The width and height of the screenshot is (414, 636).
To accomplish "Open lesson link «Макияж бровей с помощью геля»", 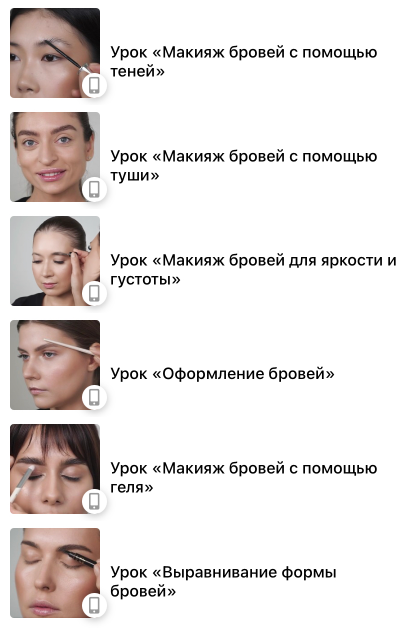I will pos(244,477).
